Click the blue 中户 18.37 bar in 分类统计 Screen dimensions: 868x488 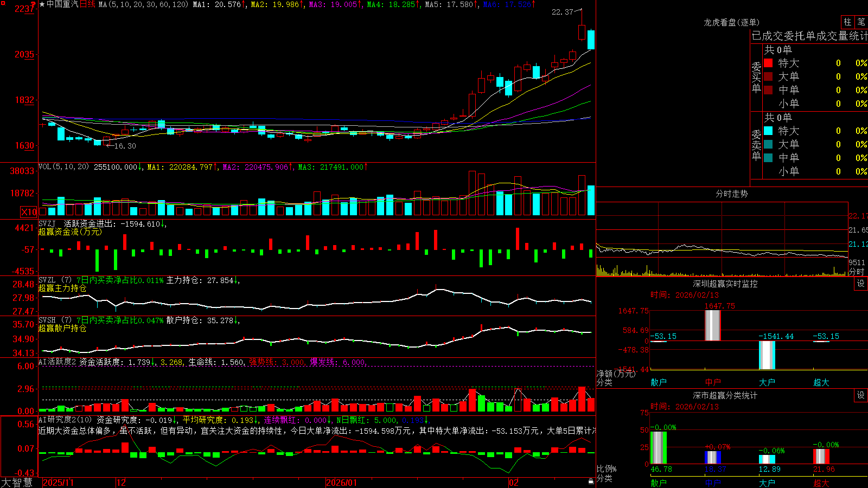coord(713,458)
